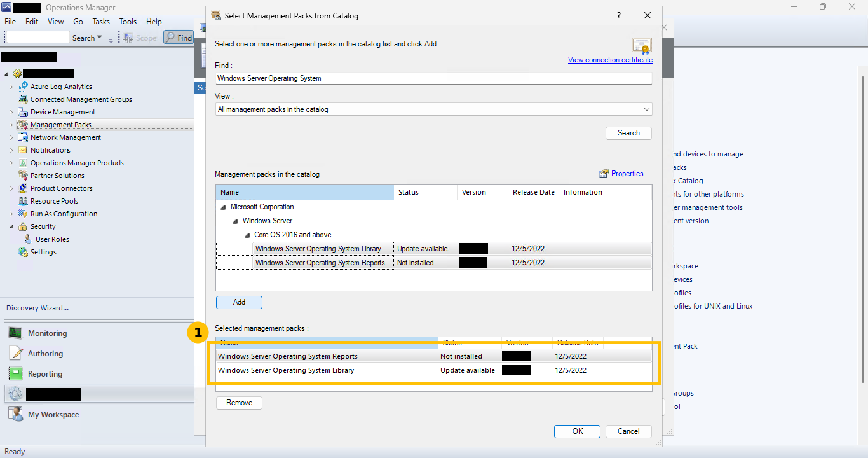868x458 pixels.
Task: Click the Device Management icon
Action: (23, 112)
